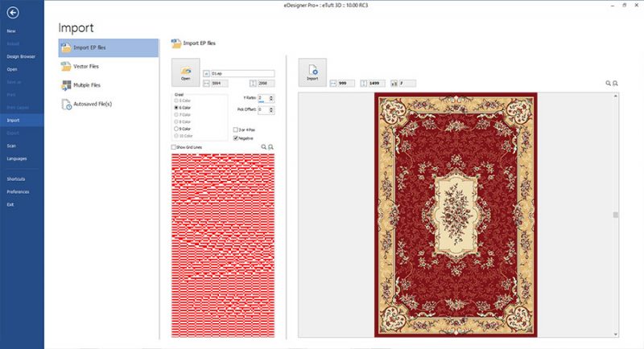
Task: Enable Show Grid Lines checkbox
Action: point(173,147)
